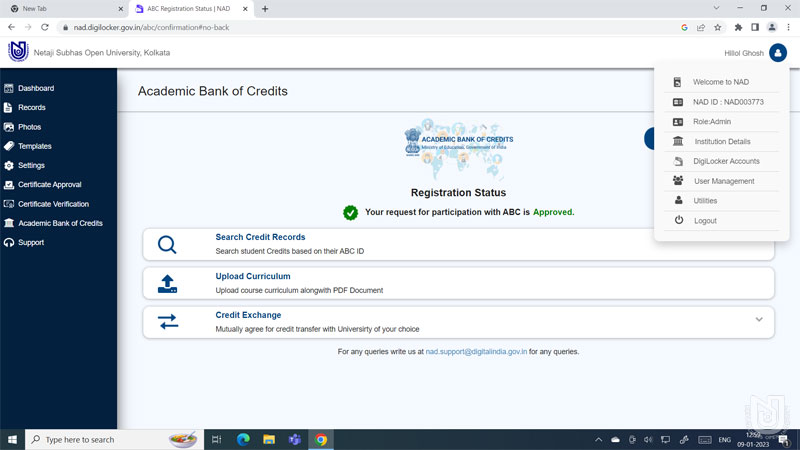Click the Academic Bank of Credits bank icon
800x450 pixels.
pyautogui.click(x=9, y=223)
